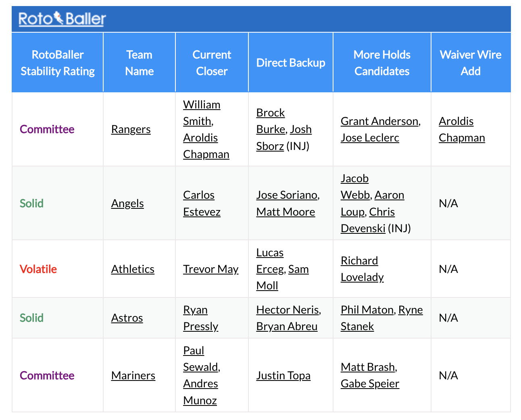Open Carlos Estevez player link
The height and width of the screenshot is (420, 521).
pyautogui.click(x=202, y=204)
